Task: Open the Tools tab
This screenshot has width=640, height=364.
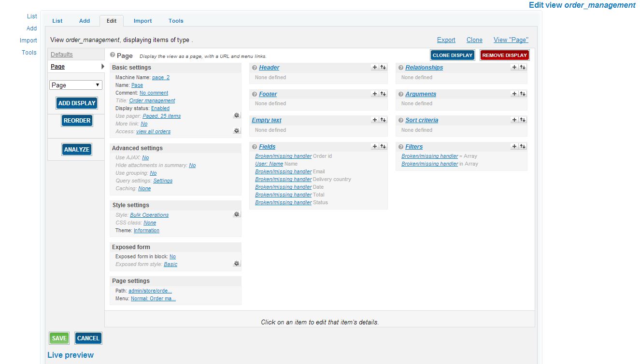Action: pos(176,21)
